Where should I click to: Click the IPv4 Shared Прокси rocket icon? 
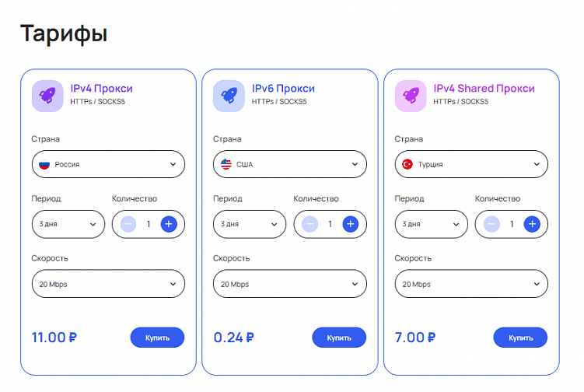pyautogui.click(x=411, y=96)
